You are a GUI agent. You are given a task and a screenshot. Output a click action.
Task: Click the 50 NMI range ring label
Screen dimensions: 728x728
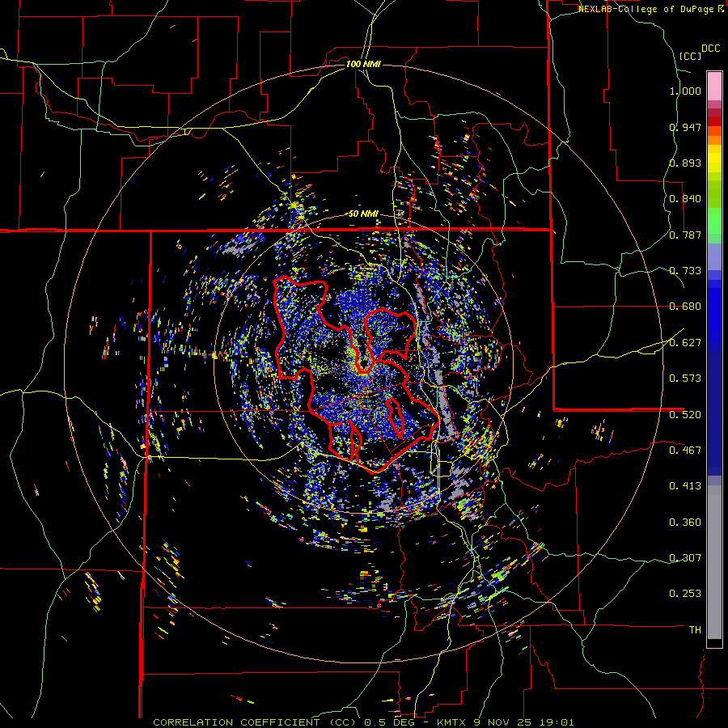(363, 214)
